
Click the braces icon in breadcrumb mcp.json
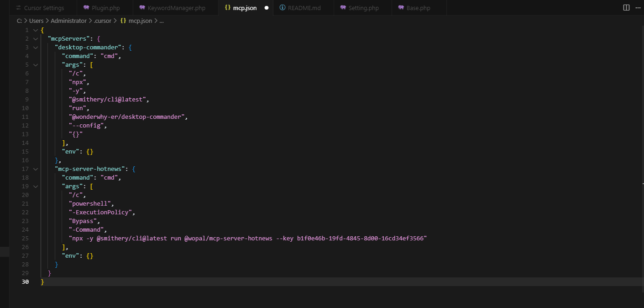coord(123,21)
